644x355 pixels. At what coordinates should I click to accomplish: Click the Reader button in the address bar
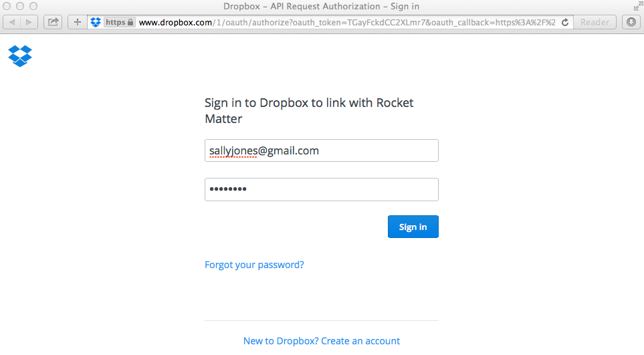[595, 22]
